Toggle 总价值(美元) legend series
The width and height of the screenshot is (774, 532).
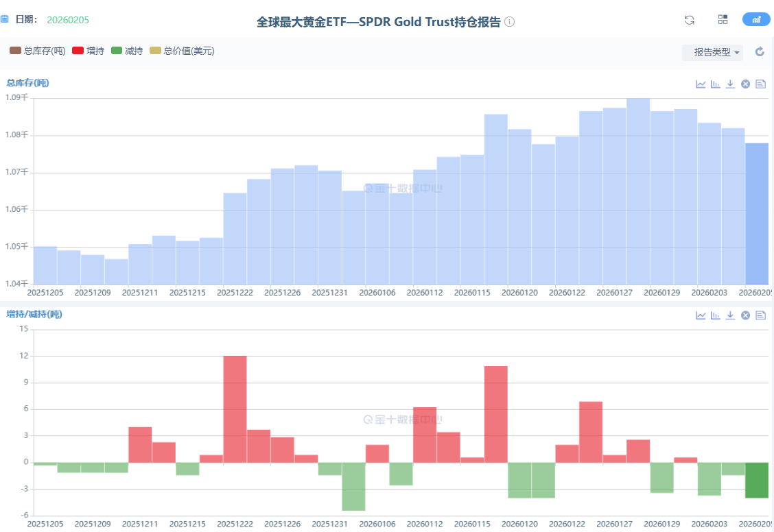click(x=183, y=51)
